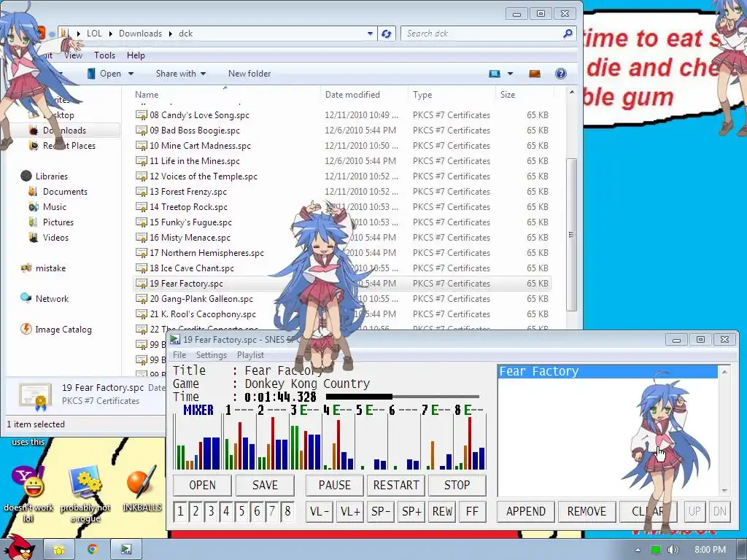Click the RESTART button
Screen dimensions: 747x560
point(396,485)
